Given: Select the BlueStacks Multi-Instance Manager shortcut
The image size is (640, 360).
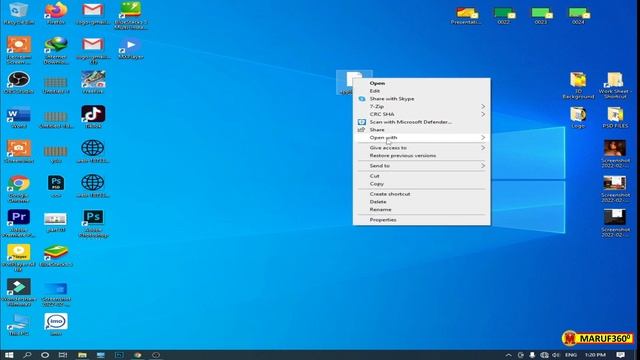Looking at the screenshot, I should click(x=131, y=16).
